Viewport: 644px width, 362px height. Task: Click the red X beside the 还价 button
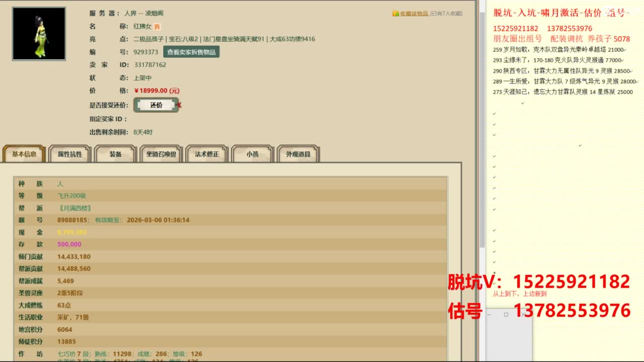(x=179, y=105)
